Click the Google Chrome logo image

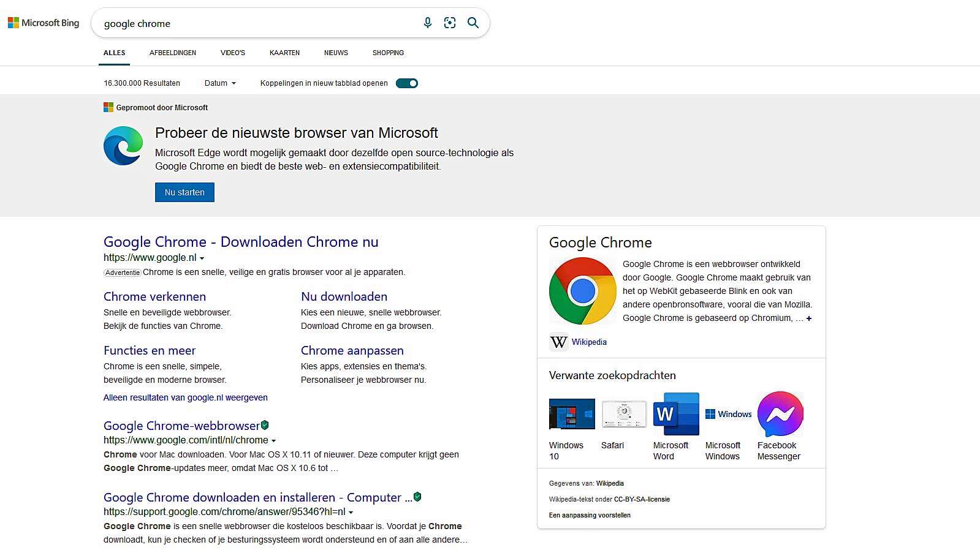point(583,291)
